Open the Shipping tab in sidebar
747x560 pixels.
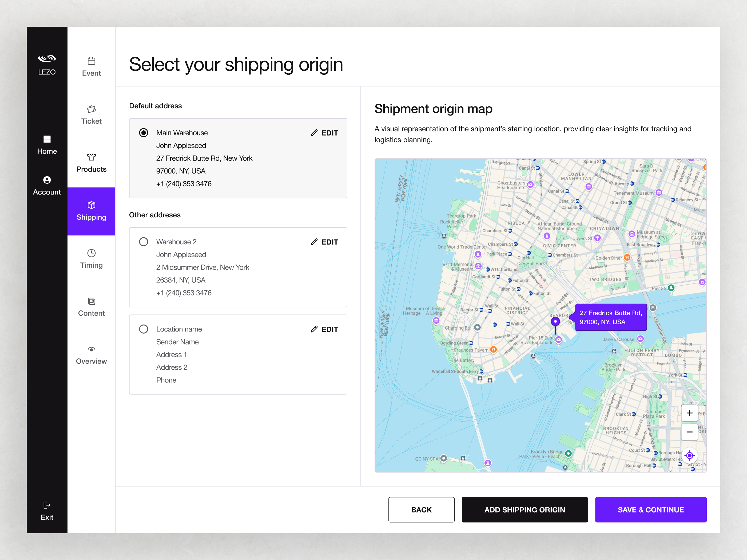point(91,212)
